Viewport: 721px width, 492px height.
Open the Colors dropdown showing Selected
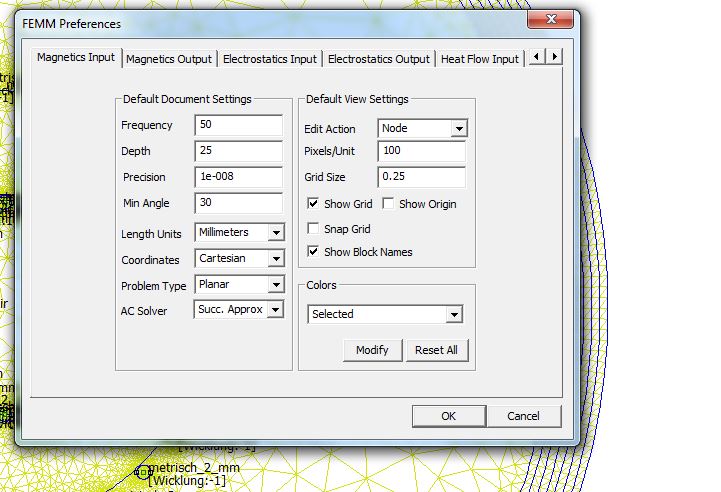(385, 314)
